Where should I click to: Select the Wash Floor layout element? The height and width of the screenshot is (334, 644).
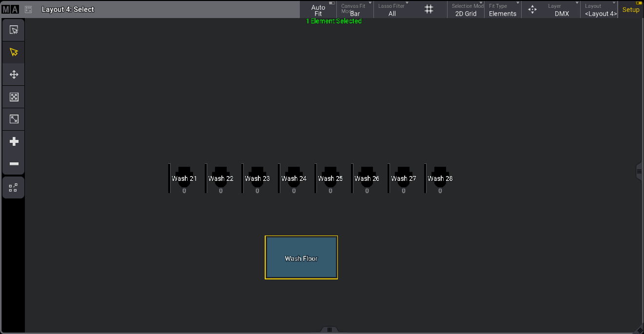[301, 258]
